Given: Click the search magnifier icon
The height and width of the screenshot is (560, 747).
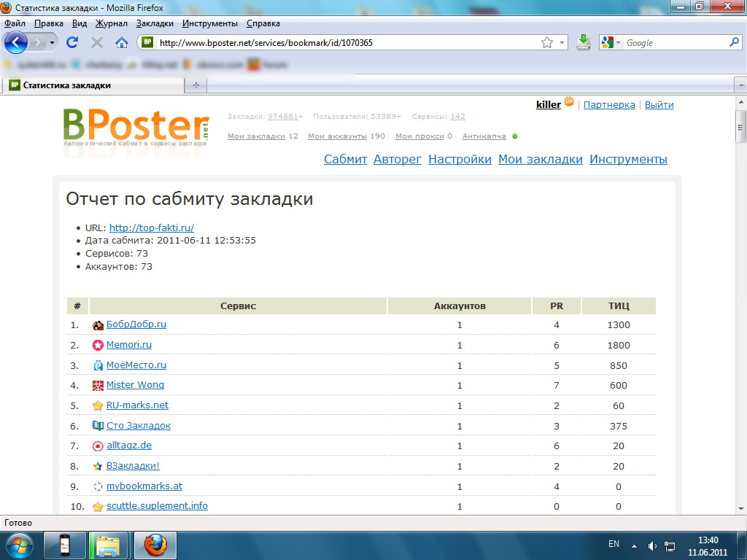Looking at the screenshot, I should tap(734, 42).
